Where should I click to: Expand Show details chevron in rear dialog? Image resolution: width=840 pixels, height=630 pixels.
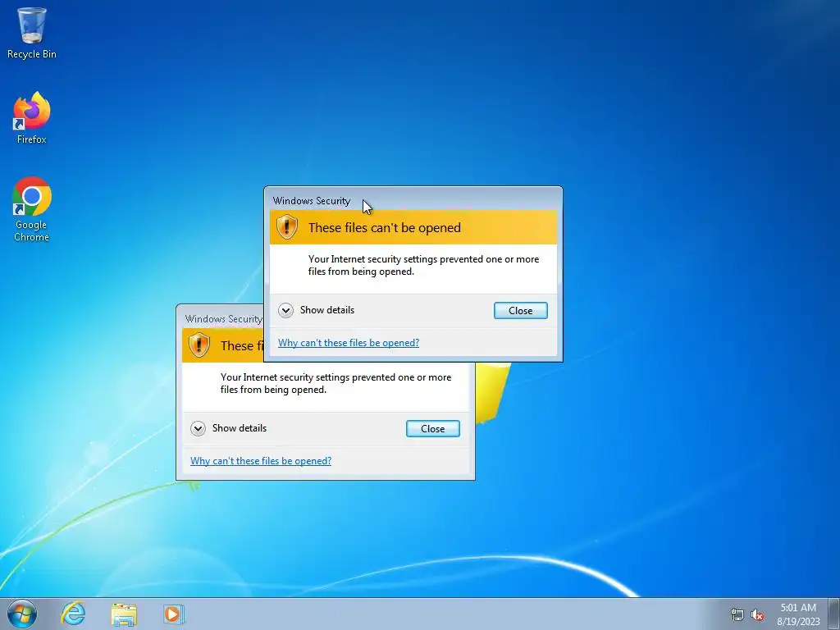pos(198,428)
